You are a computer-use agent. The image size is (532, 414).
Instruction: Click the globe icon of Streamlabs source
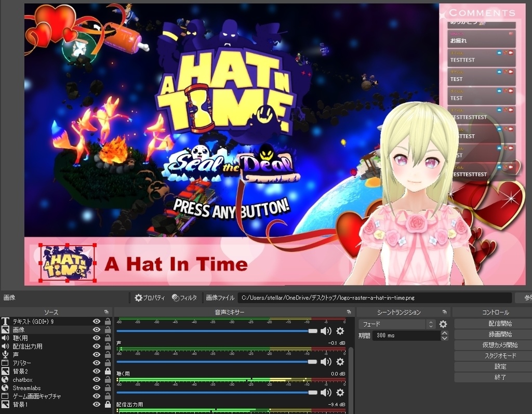(5, 388)
